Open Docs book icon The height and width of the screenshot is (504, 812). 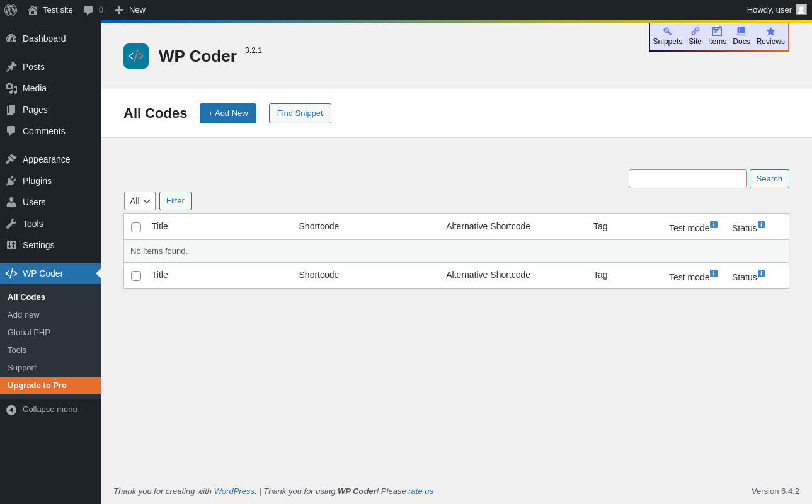[x=741, y=31]
